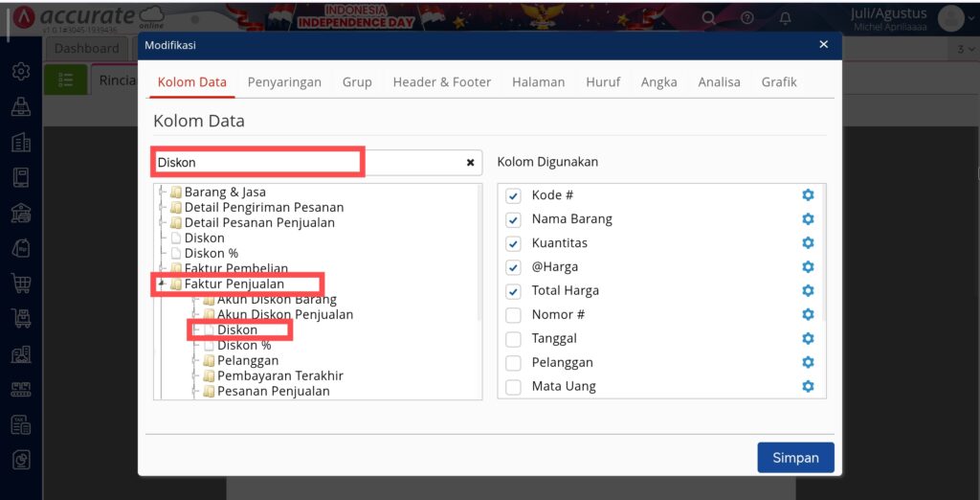This screenshot has width=980, height=500.
Task: Open settings gear for Nama Barang column
Action: click(808, 219)
